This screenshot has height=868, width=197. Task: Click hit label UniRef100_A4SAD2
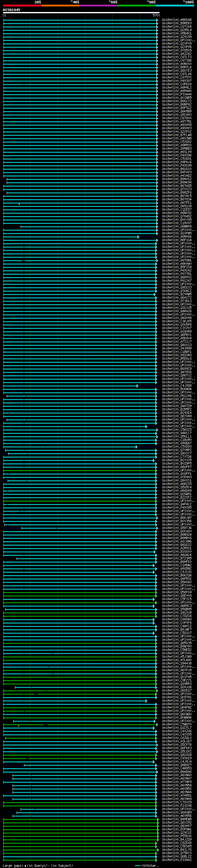click(x=176, y=176)
